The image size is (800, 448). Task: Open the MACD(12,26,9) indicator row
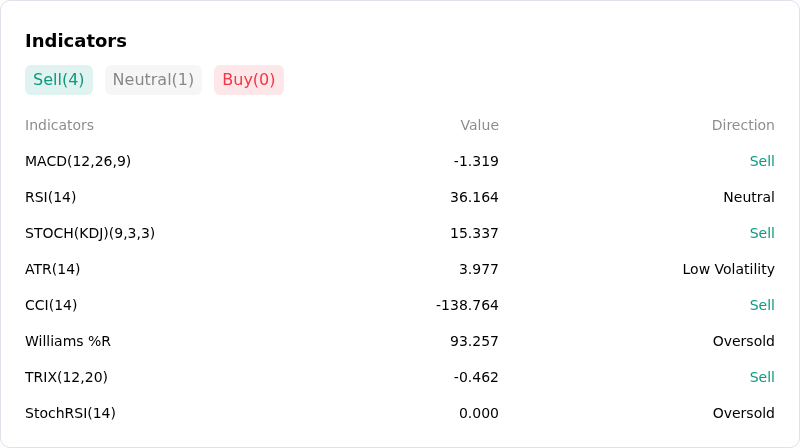pos(399,161)
